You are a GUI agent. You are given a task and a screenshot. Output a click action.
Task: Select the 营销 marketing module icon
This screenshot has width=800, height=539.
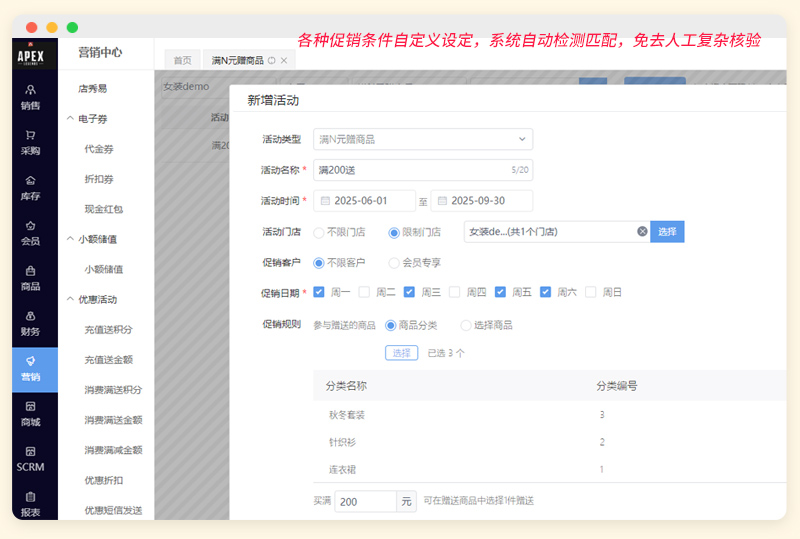coord(30,361)
